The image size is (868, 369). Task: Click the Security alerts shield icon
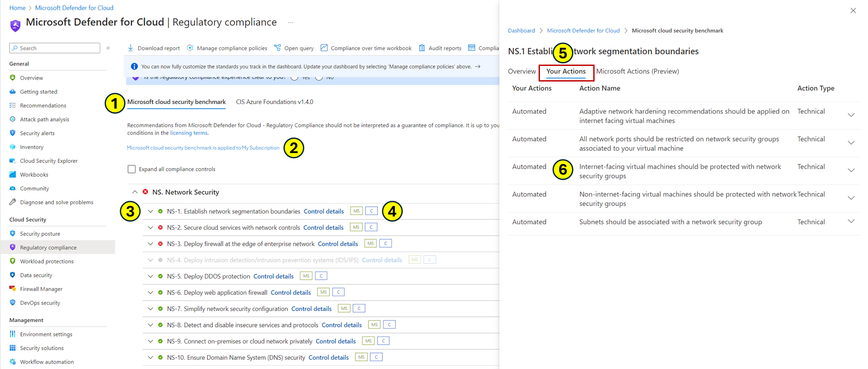[13, 133]
